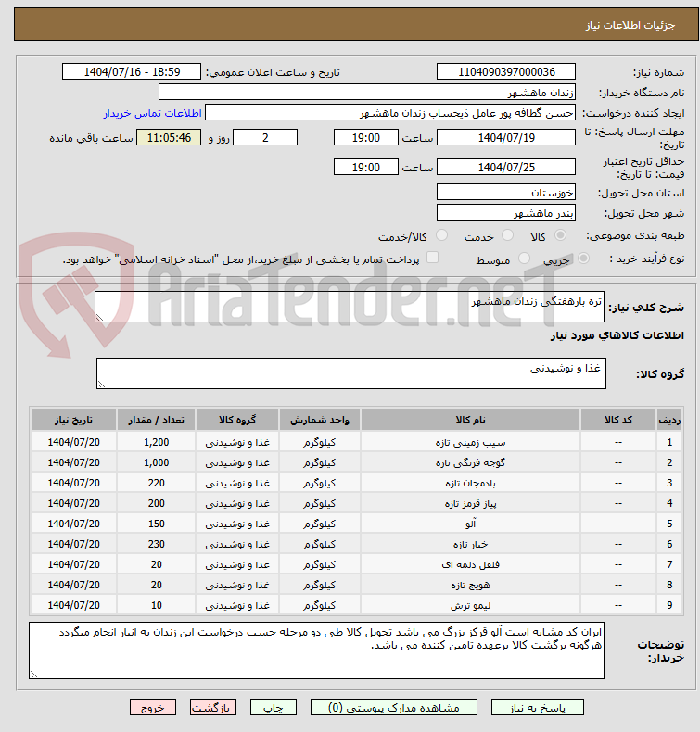Click the 'واحد شمارش' column header
Viewport: 700px width, 732px height.
click(320, 420)
